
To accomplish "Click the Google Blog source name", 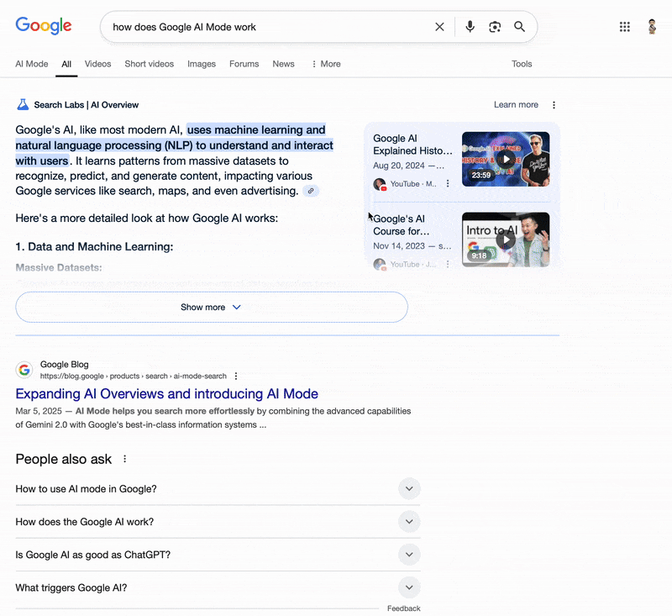I will pos(65,365).
